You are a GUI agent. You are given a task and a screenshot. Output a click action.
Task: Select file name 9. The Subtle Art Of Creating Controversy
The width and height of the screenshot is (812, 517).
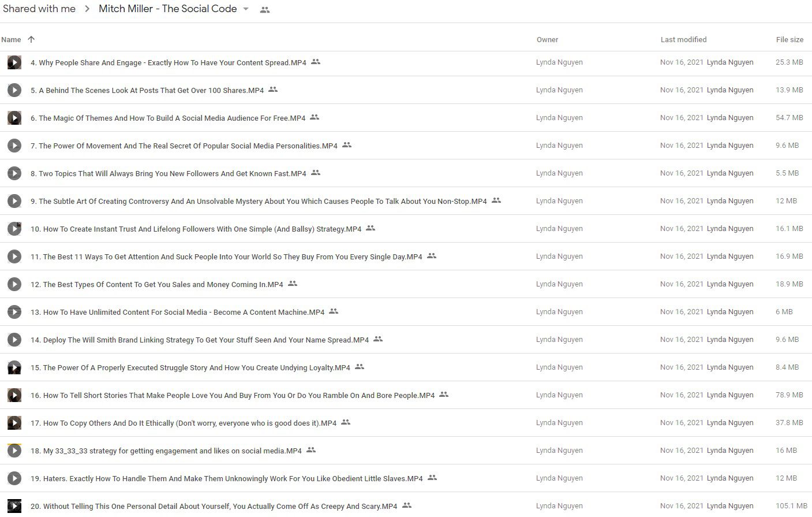pos(259,201)
